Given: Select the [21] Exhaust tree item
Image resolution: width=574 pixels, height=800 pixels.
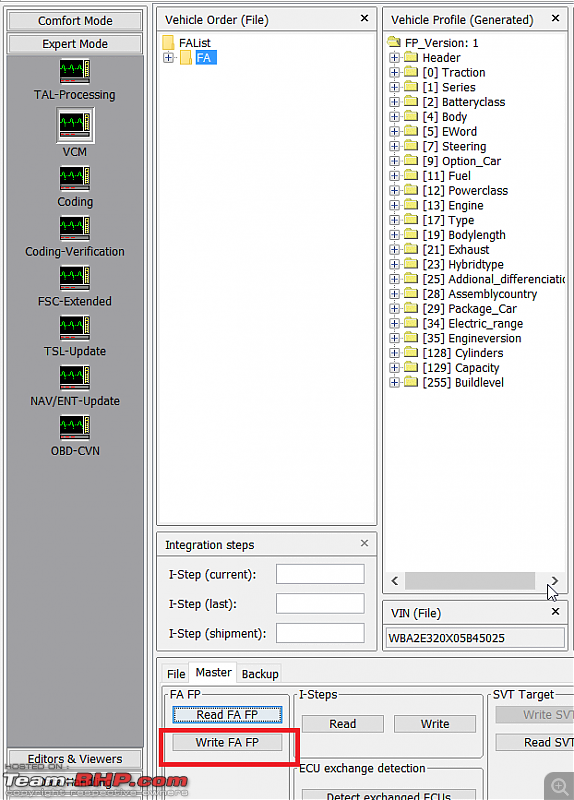Looking at the screenshot, I should coord(456,250).
